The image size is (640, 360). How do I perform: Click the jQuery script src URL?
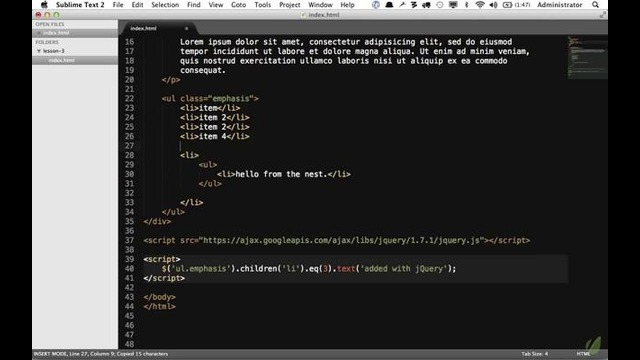coord(341,240)
